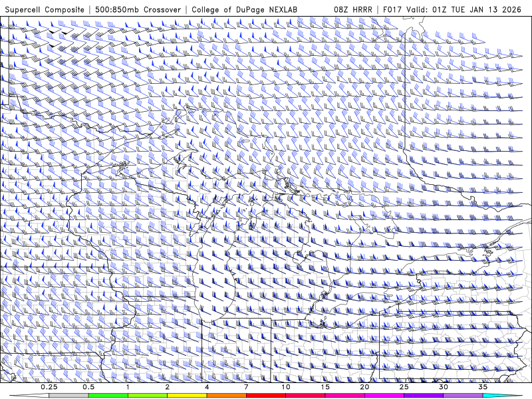
Task: Click the '08Z HRRR' model run text
Action: coord(353,9)
